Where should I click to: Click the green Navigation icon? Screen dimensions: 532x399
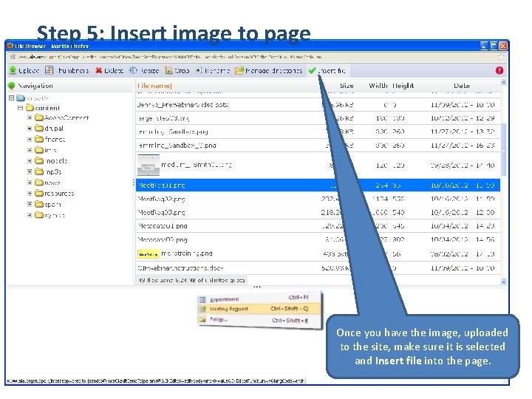point(12,86)
